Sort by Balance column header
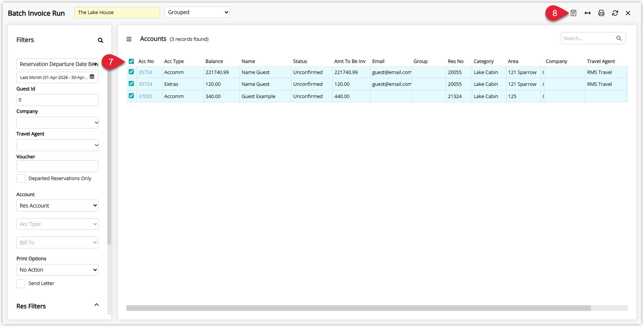Viewport: 644px width, 327px height. 214,61
